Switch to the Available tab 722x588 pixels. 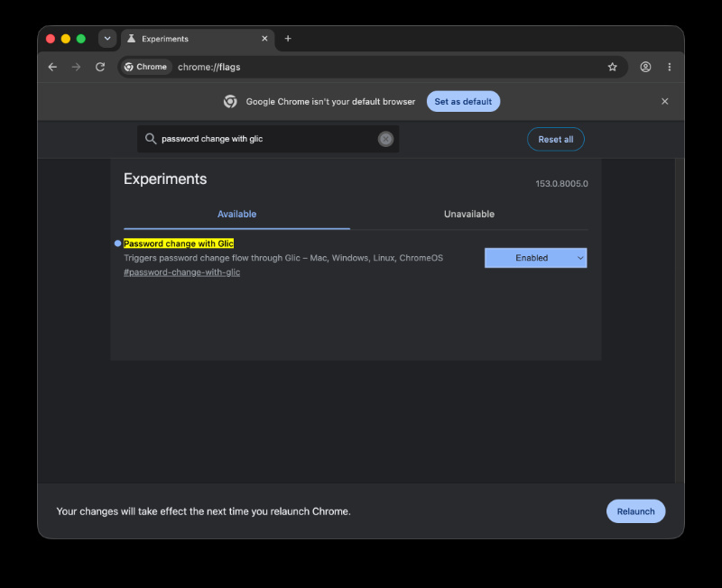(x=236, y=215)
